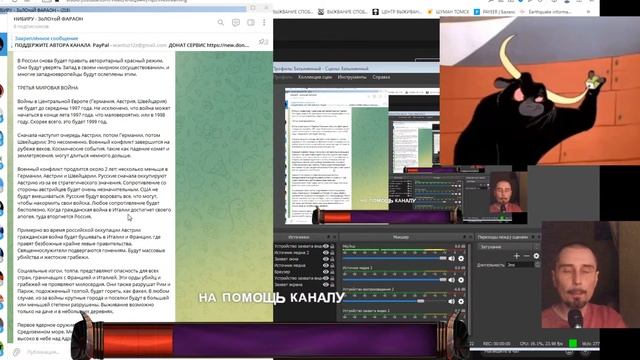Open the ЦЕНТР ВЫЖИВАН... bookmark
Image resolution: width=640 pixels, height=360 pixels.
(x=397, y=12)
